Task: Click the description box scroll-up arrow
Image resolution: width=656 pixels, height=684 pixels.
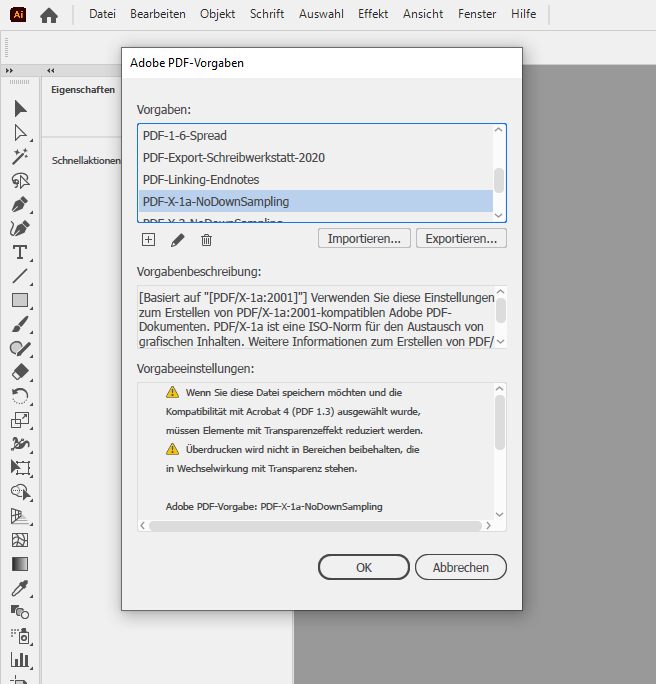Action: [x=501, y=291]
